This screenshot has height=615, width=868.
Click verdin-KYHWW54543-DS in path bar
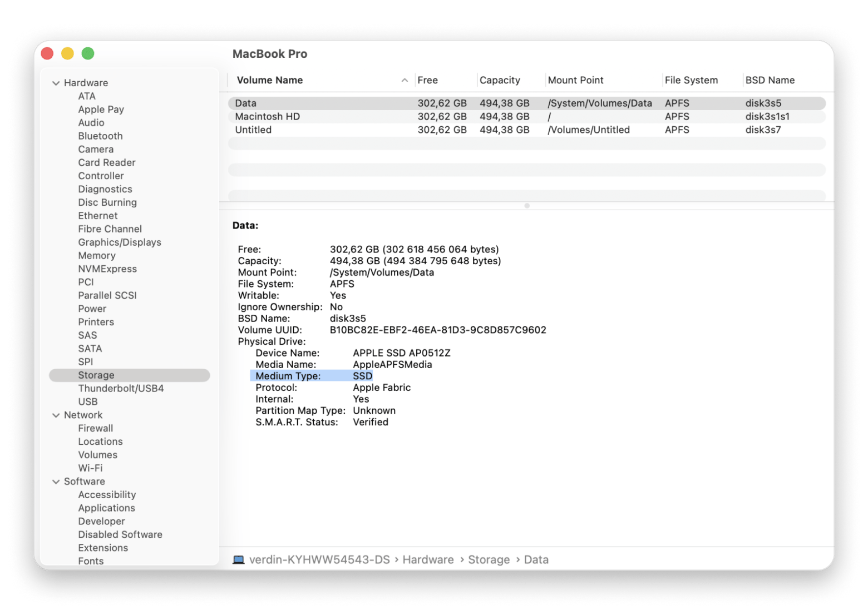pyautogui.click(x=319, y=560)
